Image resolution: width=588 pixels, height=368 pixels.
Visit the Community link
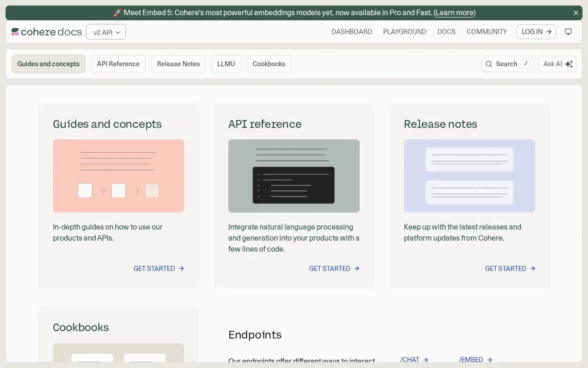[x=487, y=32]
